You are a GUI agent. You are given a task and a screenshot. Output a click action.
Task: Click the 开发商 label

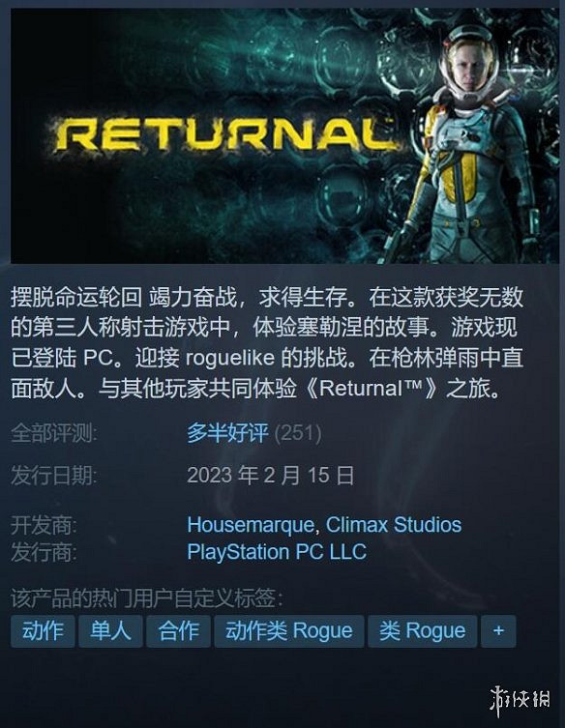(44, 526)
